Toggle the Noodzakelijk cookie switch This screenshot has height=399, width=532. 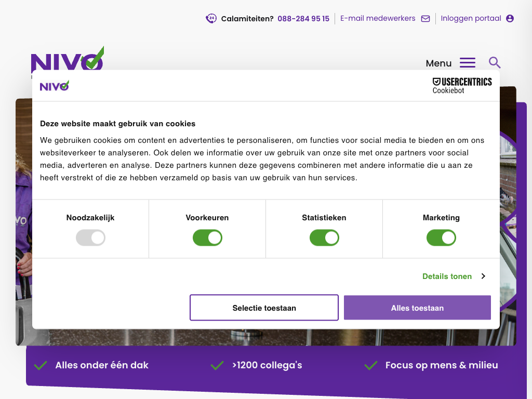tap(90, 238)
